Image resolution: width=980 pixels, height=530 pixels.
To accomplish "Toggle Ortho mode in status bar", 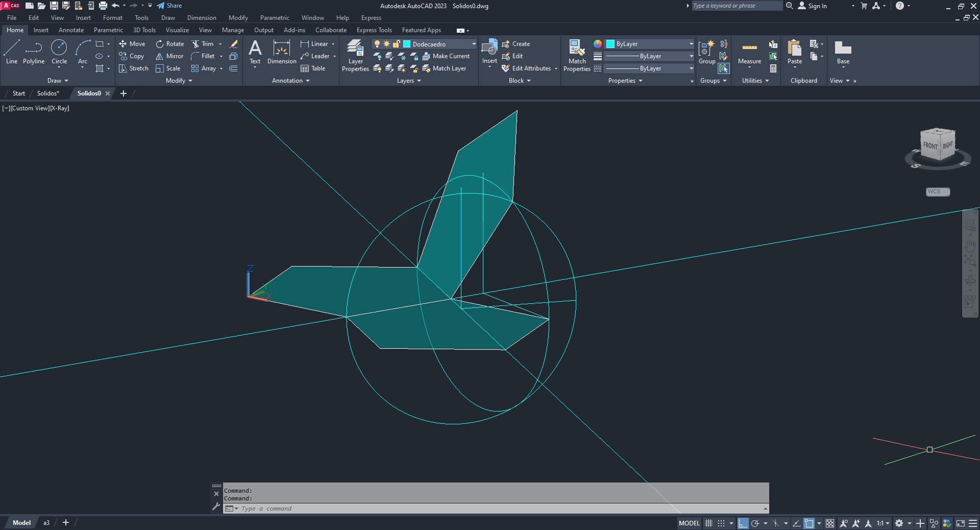I will point(743,523).
